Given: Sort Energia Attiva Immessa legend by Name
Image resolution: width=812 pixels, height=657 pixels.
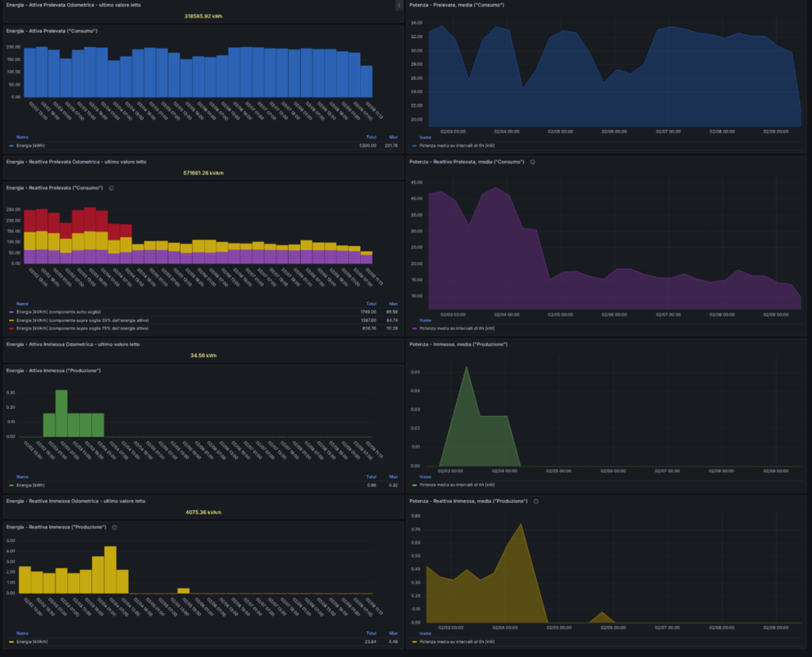Looking at the screenshot, I should [22, 476].
